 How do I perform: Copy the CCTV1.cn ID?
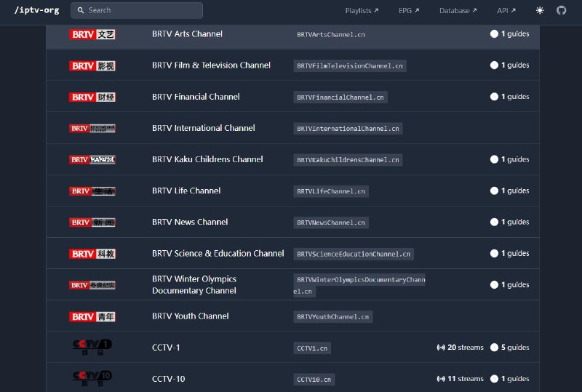pyautogui.click(x=312, y=348)
